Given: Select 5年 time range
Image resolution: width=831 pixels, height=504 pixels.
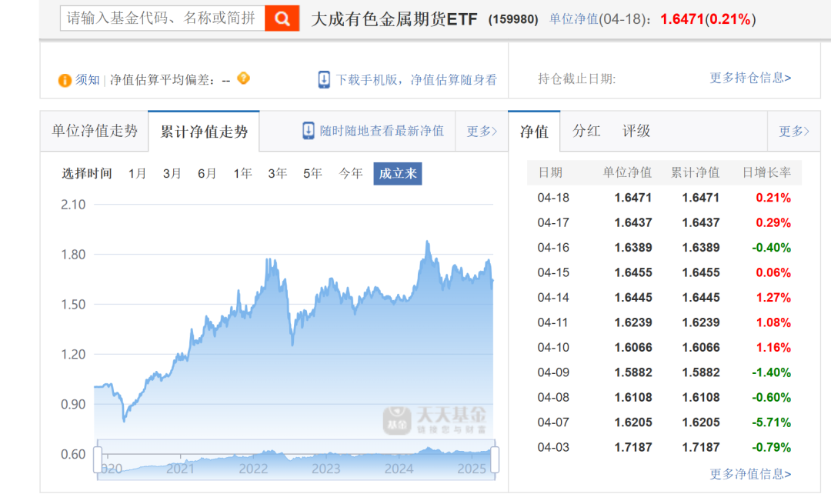Looking at the screenshot, I should click(312, 174).
